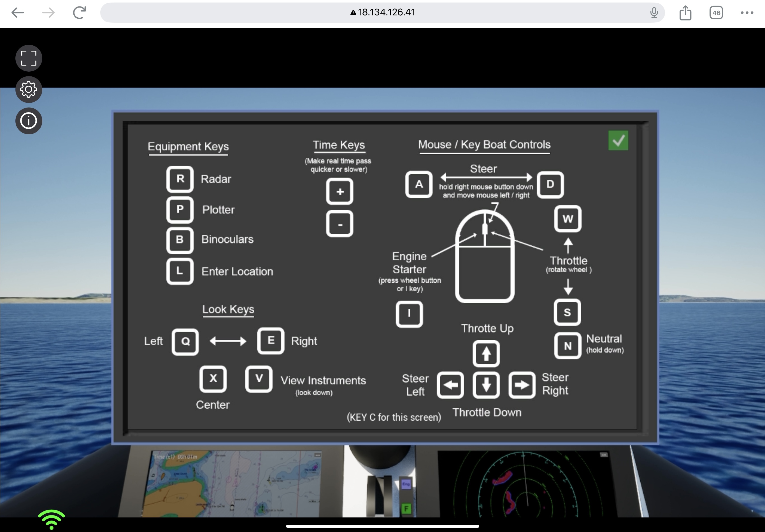This screenshot has height=532, width=765.
Task: Click the radar screen display
Action: coord(526,484)
